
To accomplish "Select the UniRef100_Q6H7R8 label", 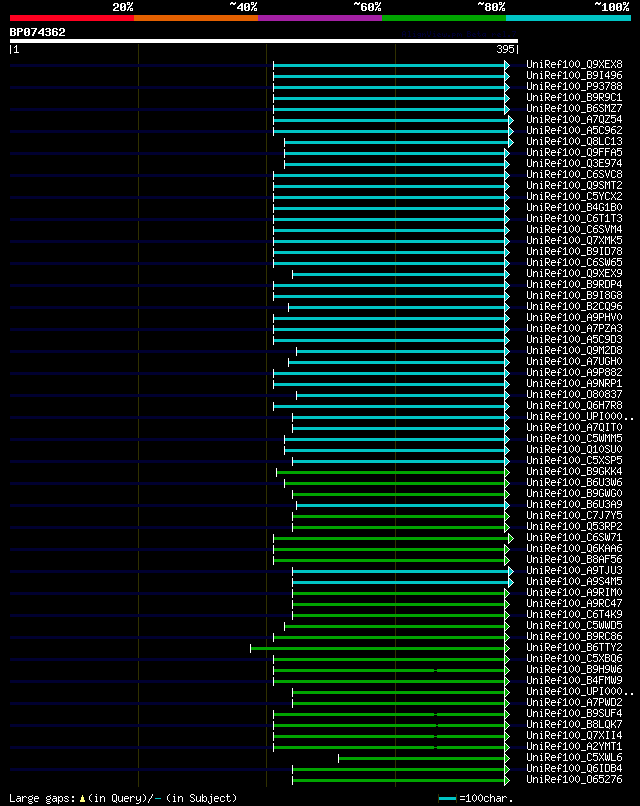I will click(574, 406).
